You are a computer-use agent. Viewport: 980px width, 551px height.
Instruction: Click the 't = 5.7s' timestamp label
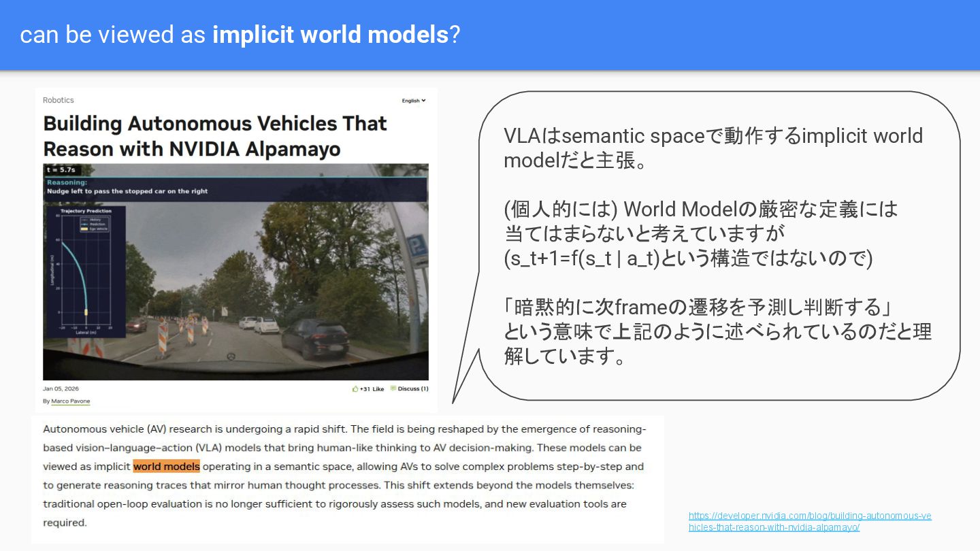tap(60, 169)
